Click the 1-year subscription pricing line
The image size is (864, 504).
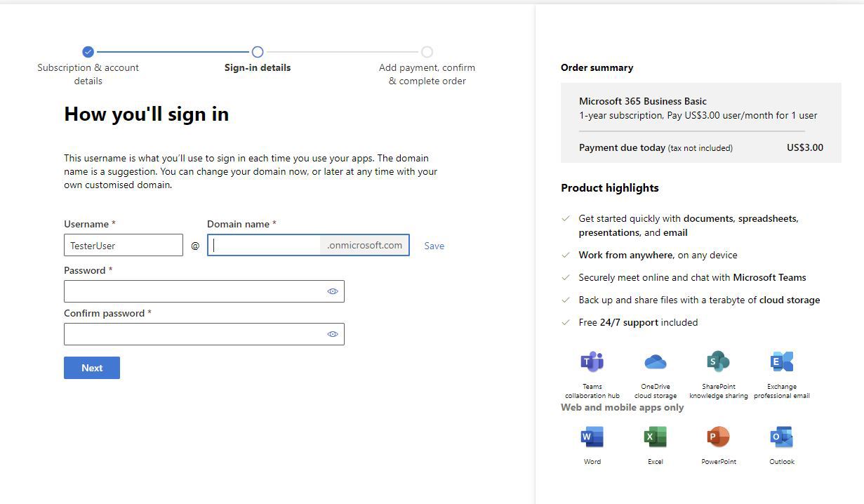click(698, 115)
